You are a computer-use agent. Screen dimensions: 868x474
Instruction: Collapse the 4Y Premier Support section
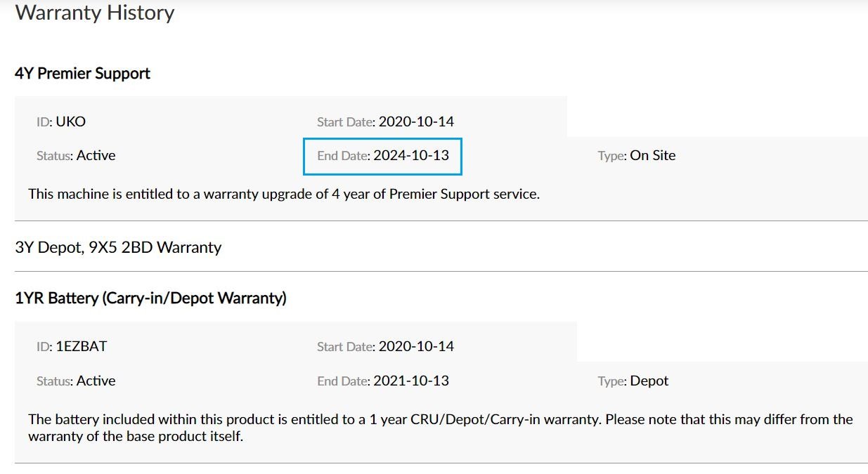82,74
